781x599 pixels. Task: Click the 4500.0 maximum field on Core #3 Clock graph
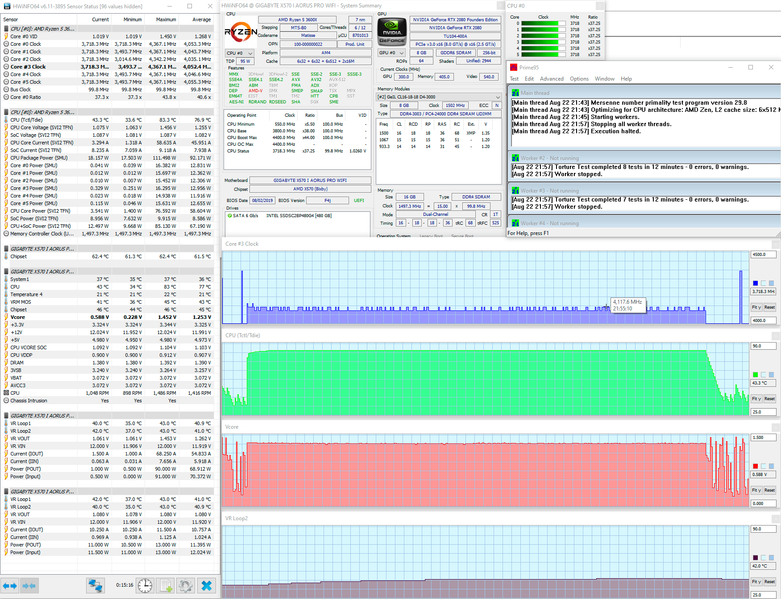click(763, 254)
